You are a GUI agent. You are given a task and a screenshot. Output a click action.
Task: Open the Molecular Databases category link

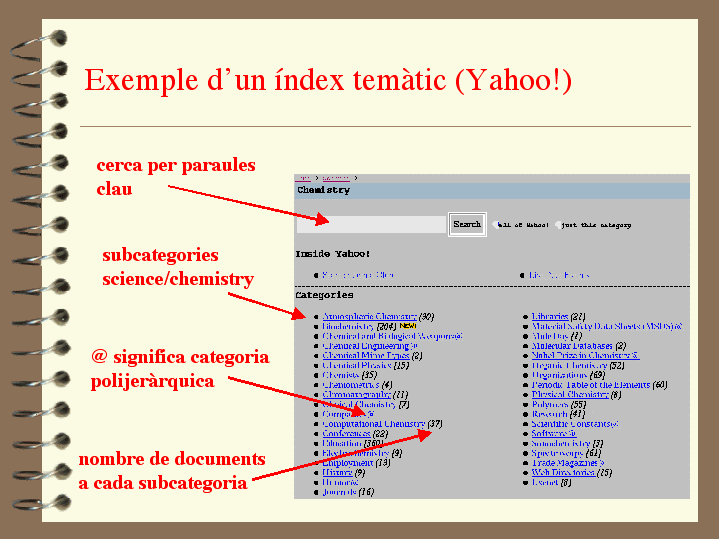pyautogui.click(x=572, y=346)
